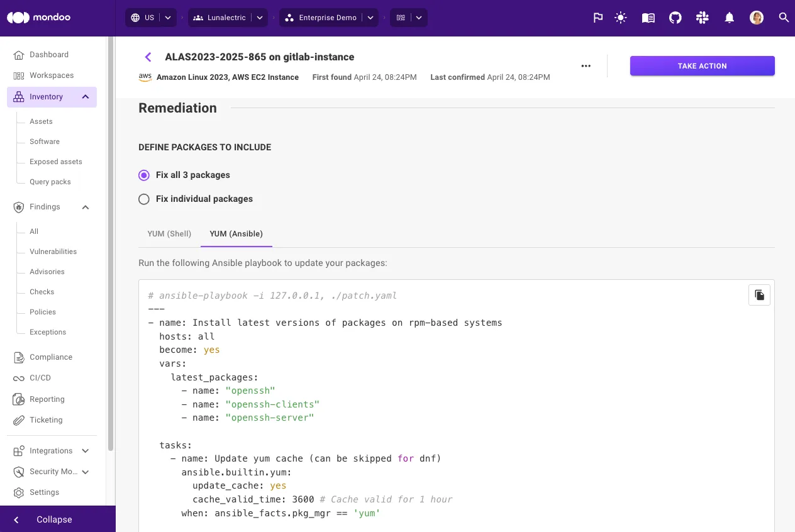Click "Amazon Linux 2023, AWS EC2 Instance" text
This screenshot has width=795, height=532.
click(x=228, y=77)
